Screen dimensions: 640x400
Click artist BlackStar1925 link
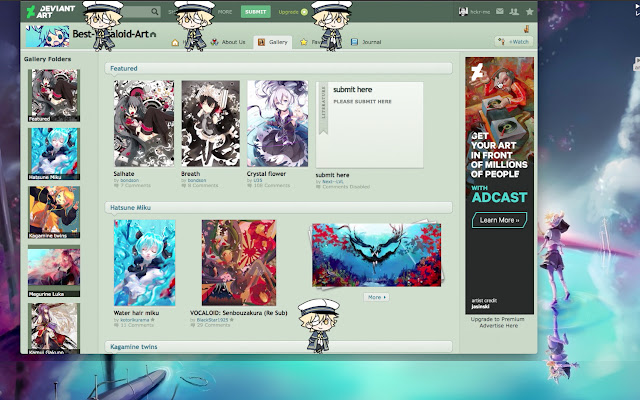pyautogui.click(x=214, y=320)
